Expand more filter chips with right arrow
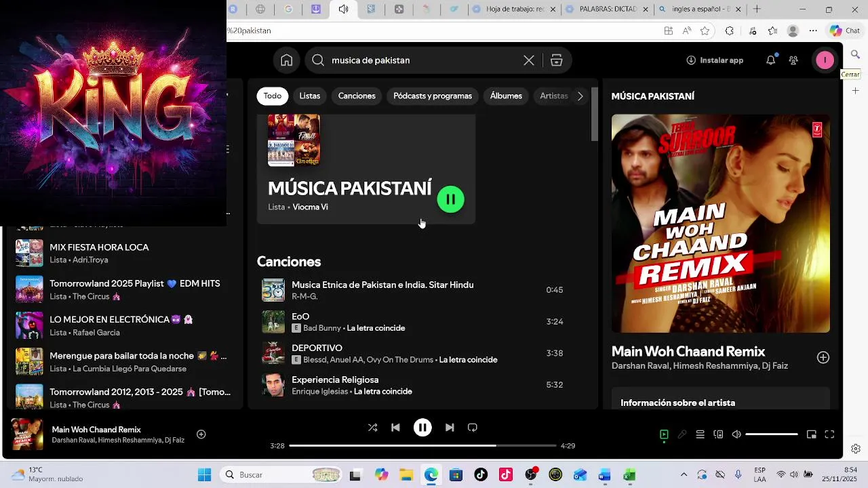Viewport: 868px width, 488px height. tap(580, 96)
